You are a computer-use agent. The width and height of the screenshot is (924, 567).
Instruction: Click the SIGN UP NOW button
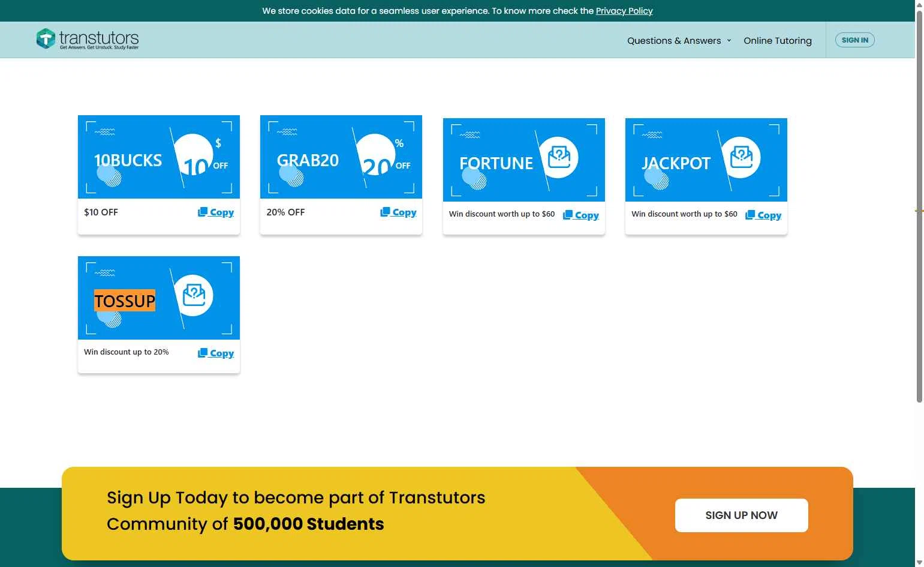[x=742, y=515]
